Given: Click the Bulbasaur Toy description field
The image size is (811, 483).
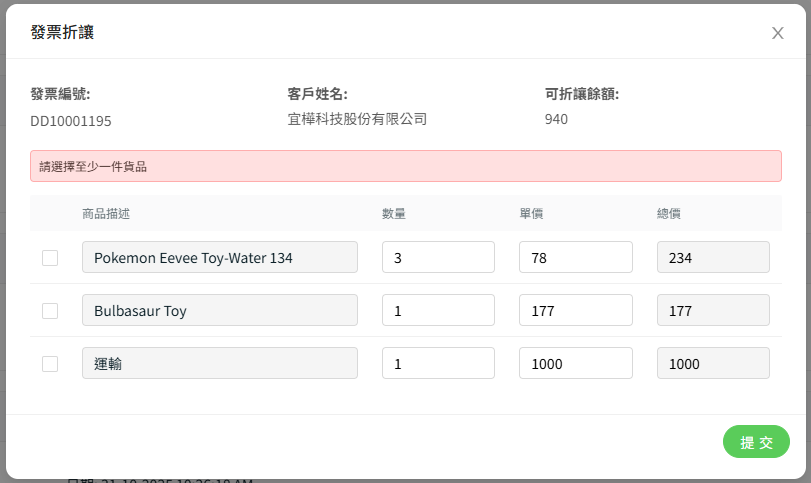Looking at the screenshot, I should 220,310.
